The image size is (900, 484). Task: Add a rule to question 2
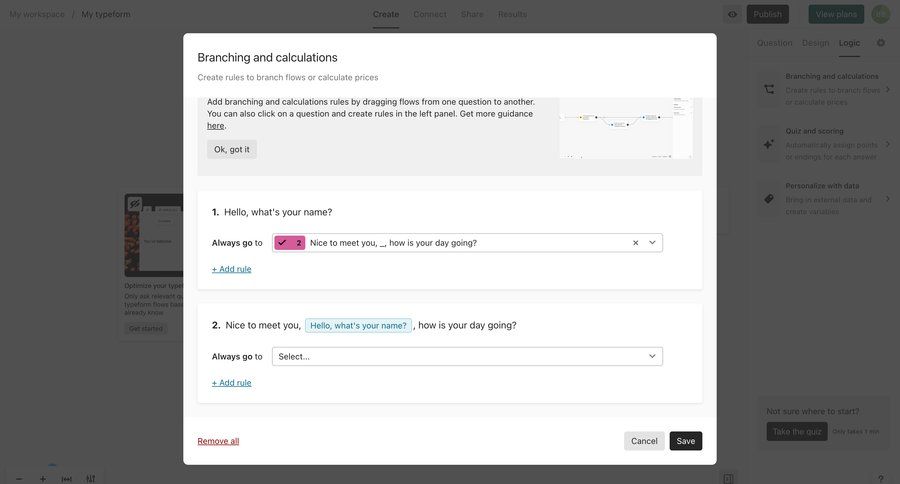tap(231, 382)
